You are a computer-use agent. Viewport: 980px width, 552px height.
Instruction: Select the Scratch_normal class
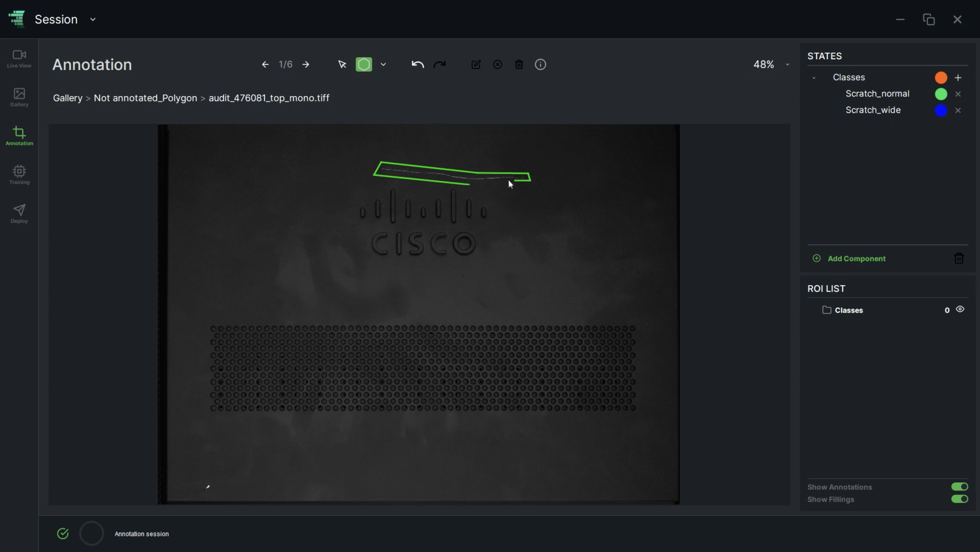click(877, 94)
